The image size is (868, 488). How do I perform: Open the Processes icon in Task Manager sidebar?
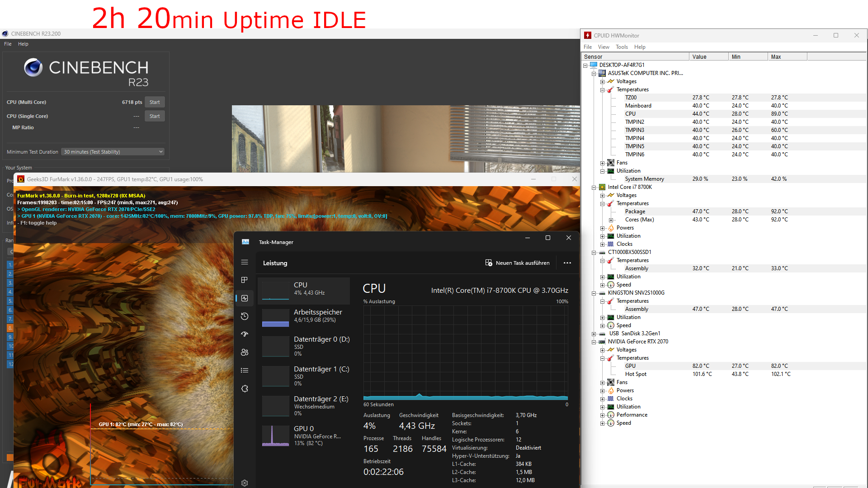245,280
